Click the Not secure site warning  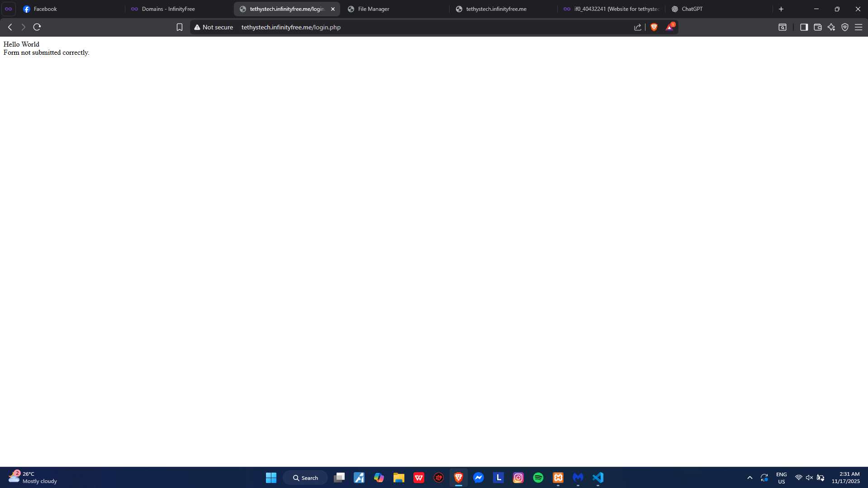pyautogui.click(x=213, y=27)
